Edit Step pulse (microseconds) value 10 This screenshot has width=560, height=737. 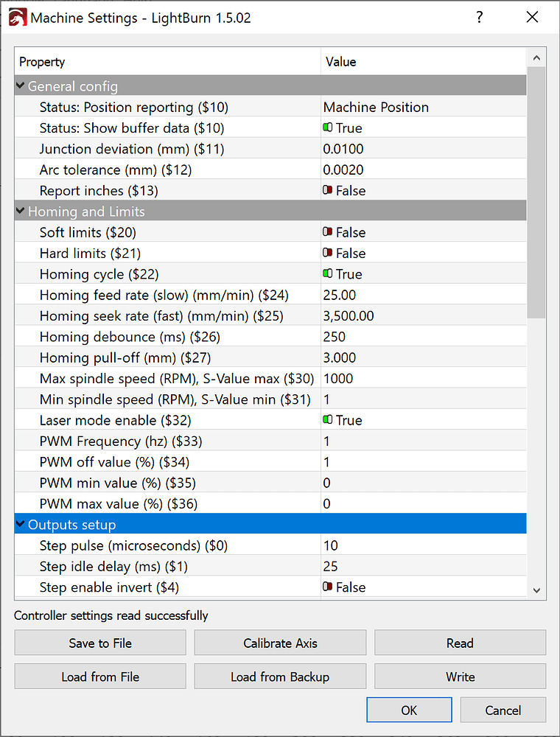click(x=424, y=545)
